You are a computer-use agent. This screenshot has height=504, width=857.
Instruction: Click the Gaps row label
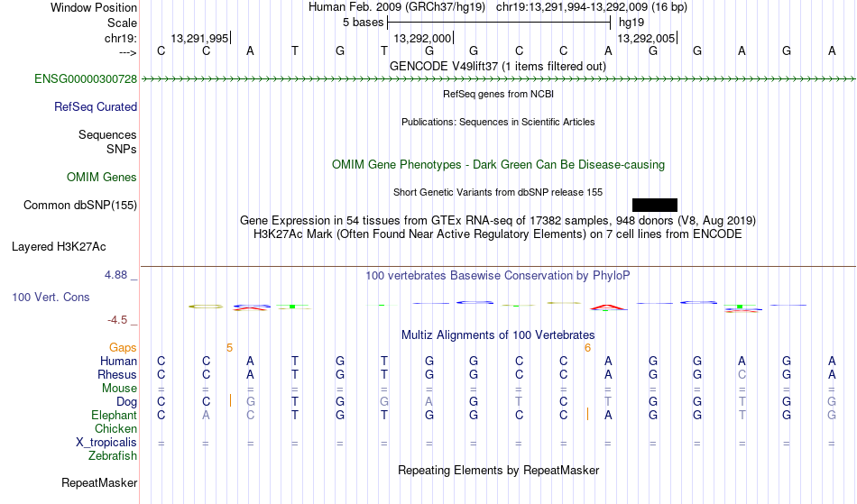123,348
